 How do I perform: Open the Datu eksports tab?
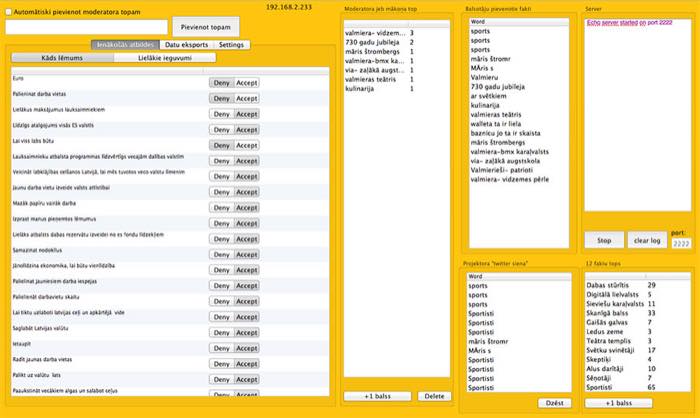click(187, 45)
